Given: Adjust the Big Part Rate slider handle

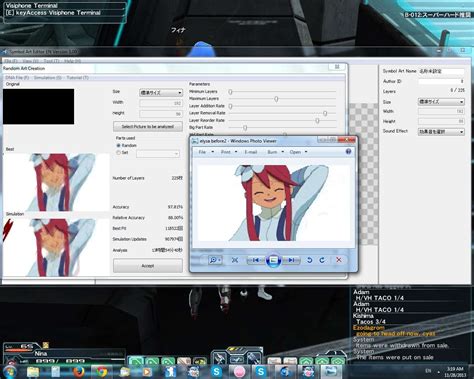Looking at the screenshot, I should tap(245, 128).
